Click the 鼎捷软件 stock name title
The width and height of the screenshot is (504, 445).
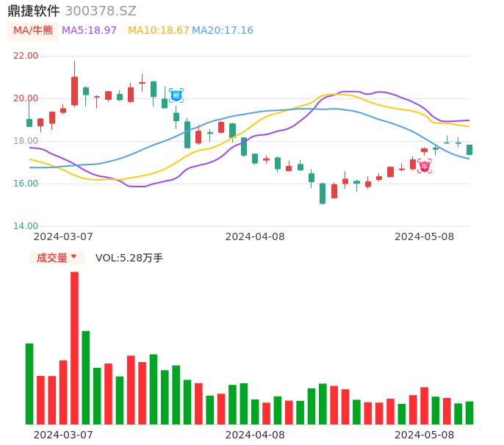click(34, 11)
